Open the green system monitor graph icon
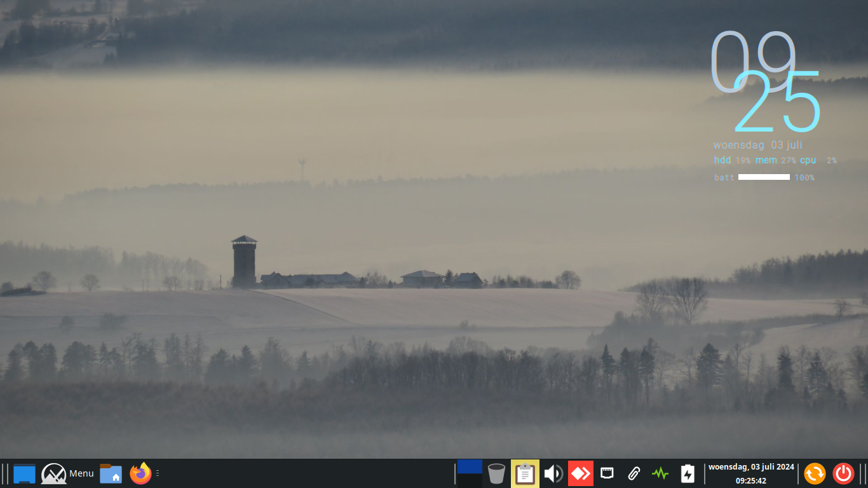This screenshot has height=488, width=868. tap(660, 473)
